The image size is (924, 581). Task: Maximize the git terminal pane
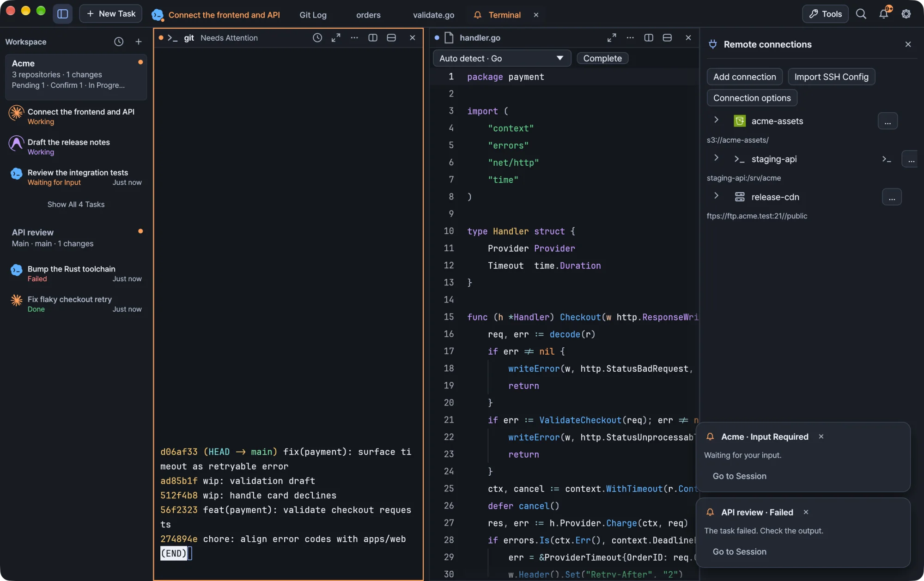[336, 38]
